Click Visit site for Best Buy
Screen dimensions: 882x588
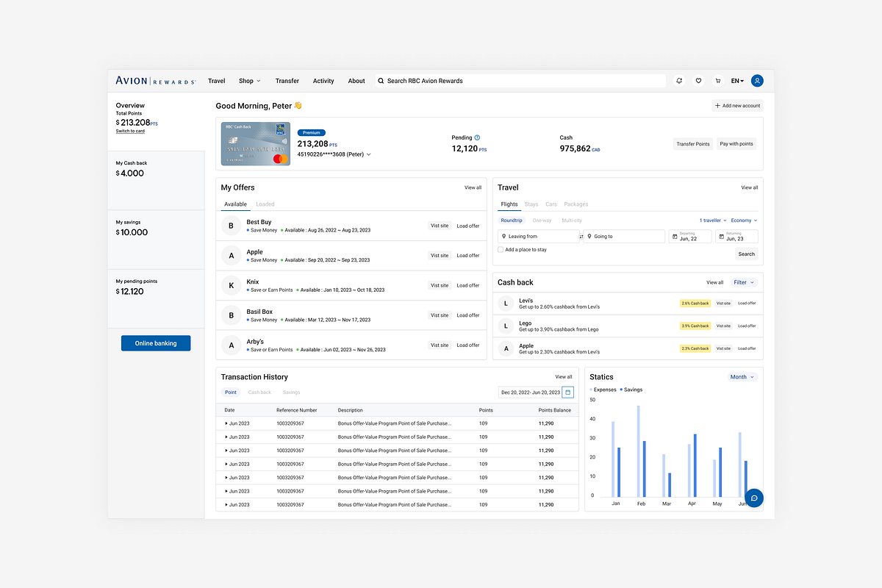tap(440, 226)
